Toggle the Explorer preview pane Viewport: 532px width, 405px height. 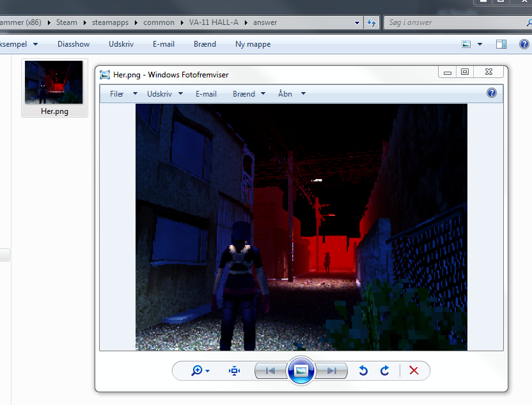(501, 44)
